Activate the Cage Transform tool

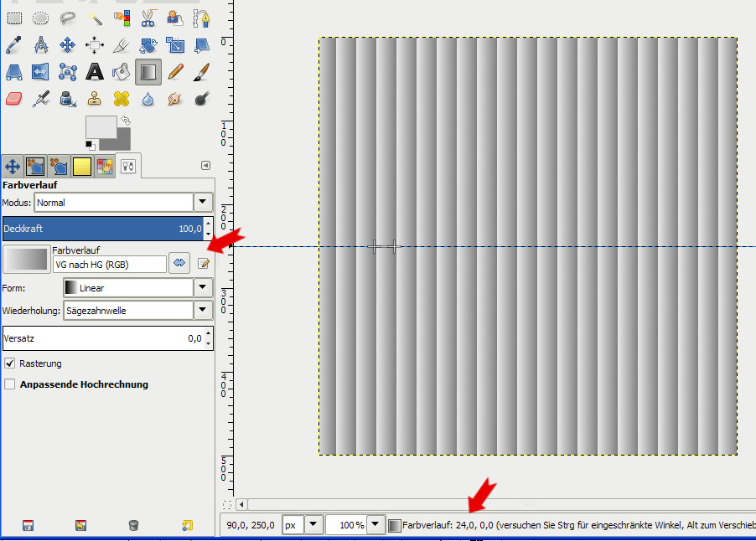[68, 72]
